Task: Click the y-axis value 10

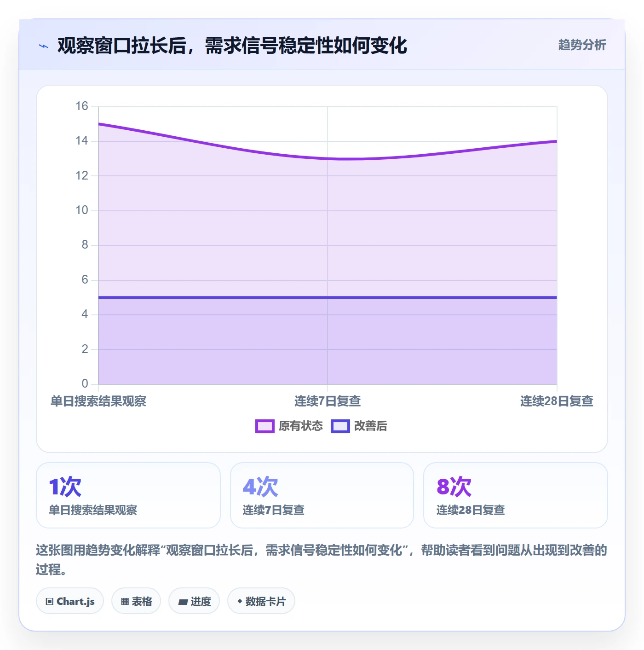Action: tap(82, 210)
